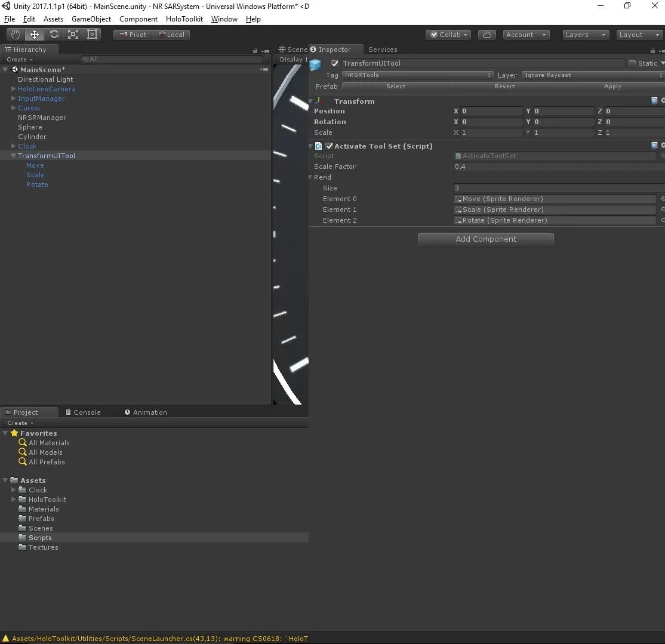Click the object name field TransformUITool
Viewport: 665px width, 644px height.
point(483,63)
